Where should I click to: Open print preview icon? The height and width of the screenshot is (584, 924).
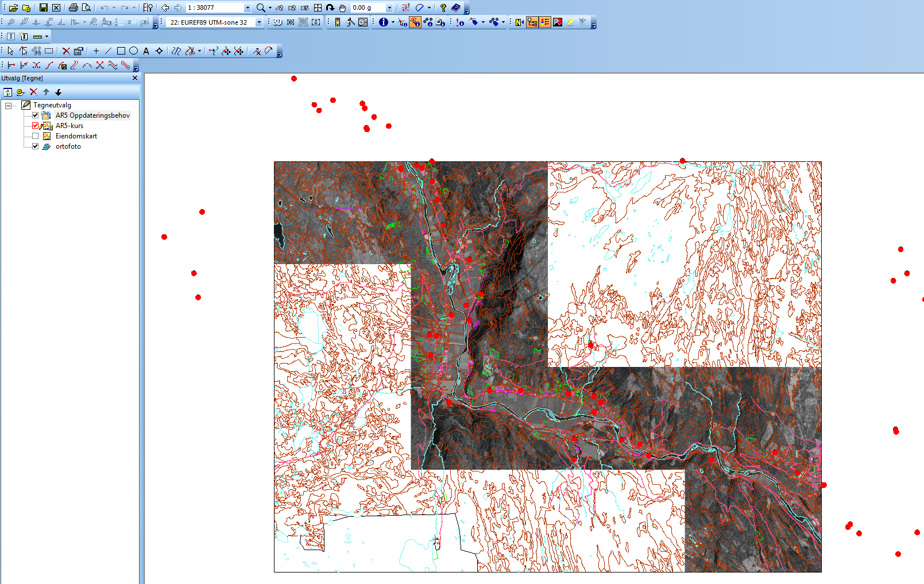pos(86,7)
